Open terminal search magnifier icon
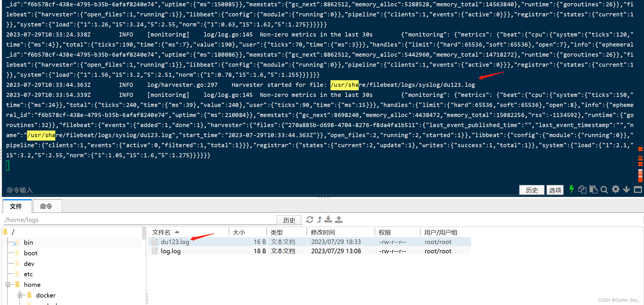Image resolution: width=644 pixels, height=305 pixels. 604,190
